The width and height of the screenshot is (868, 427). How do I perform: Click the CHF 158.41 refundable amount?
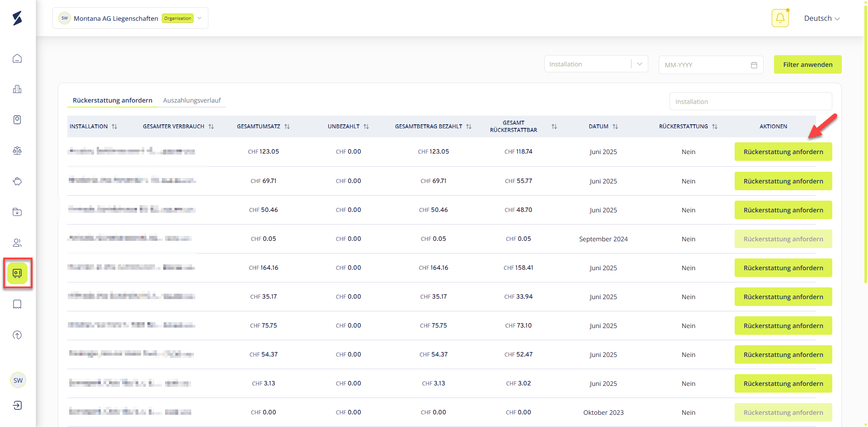519,268
